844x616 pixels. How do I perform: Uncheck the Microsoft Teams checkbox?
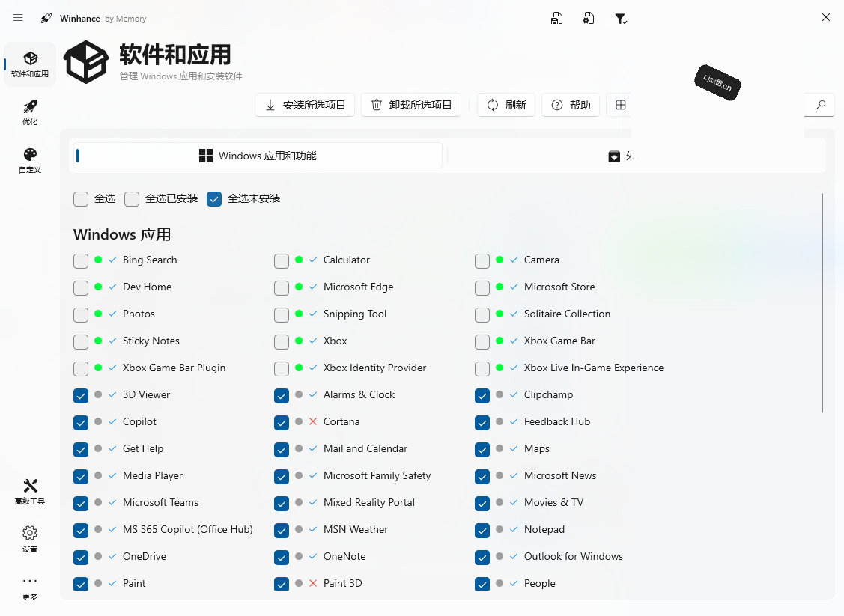pyautogui.click(x=81, y=504)
